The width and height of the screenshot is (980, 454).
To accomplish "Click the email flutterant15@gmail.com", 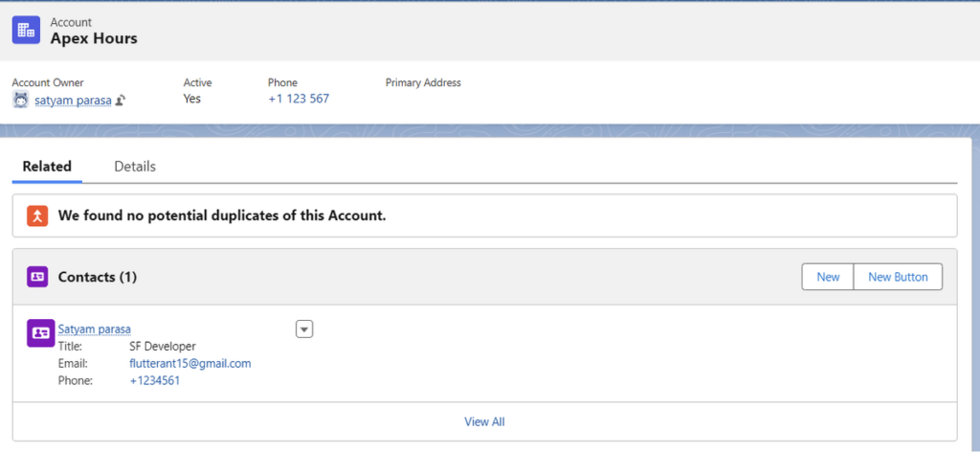I will click(190, 363).
